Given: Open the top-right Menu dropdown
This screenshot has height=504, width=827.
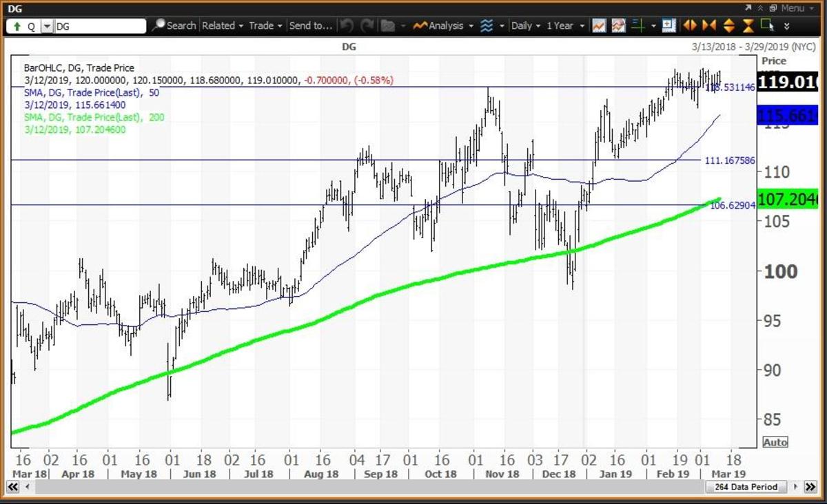Looking at the screenshot, I should [x=791, y=8].
